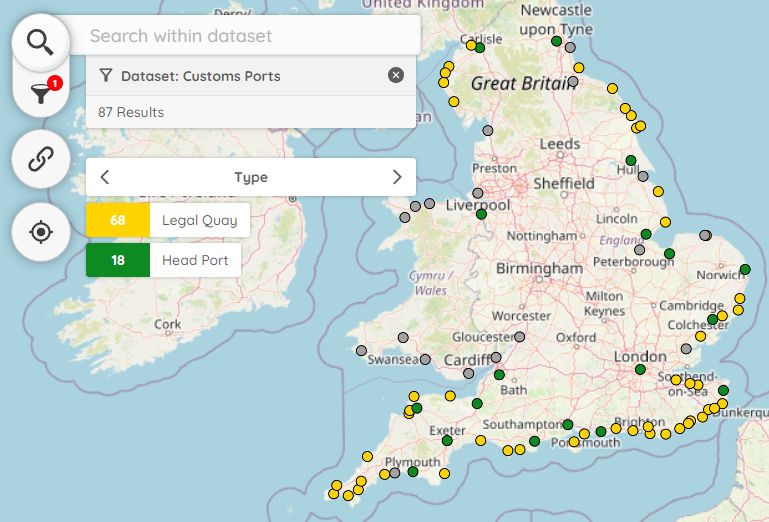Screen dimensions: 769x522
Task: Select the grey marker next to Newcastle
Action: [x=570, y=48]
